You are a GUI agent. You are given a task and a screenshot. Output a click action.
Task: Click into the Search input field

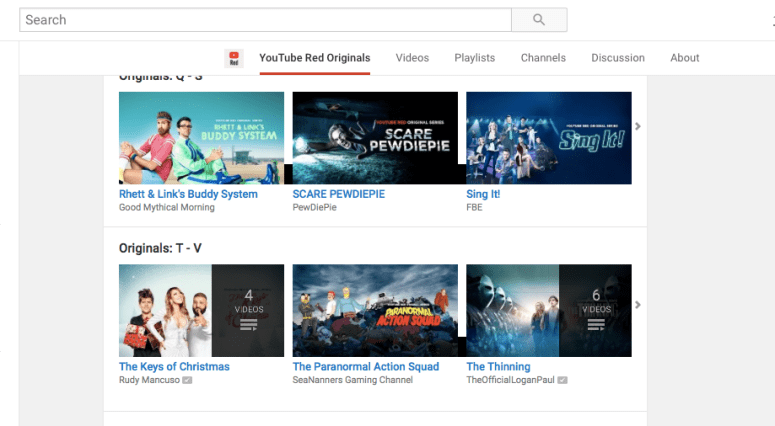tap(265, 20)
